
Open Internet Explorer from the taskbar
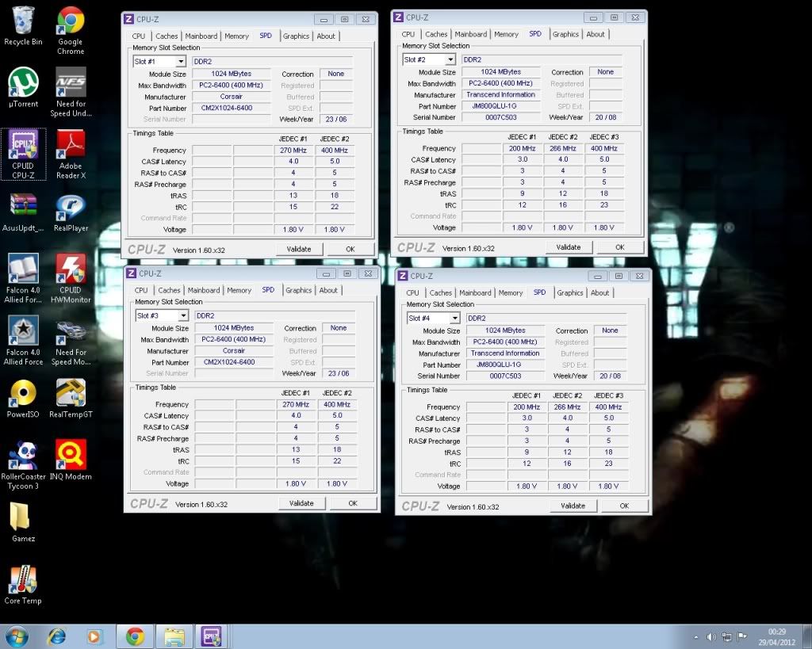click(x=57, y=636)
